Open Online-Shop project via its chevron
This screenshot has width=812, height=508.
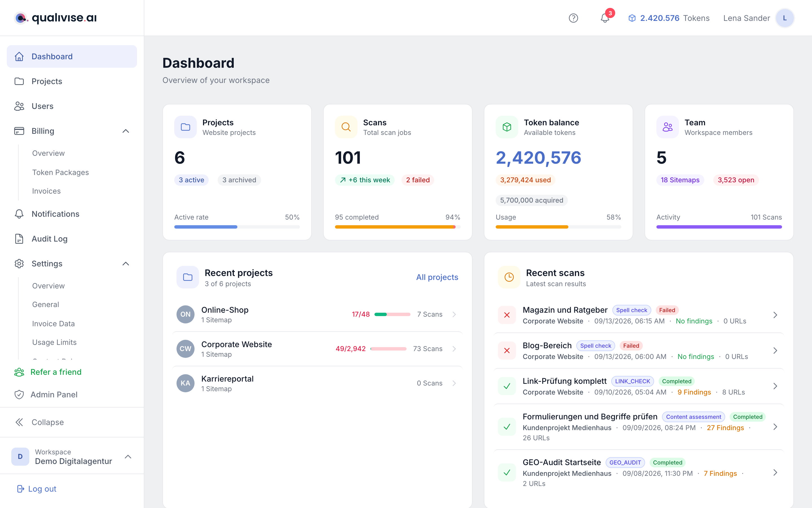pos(454,314)
